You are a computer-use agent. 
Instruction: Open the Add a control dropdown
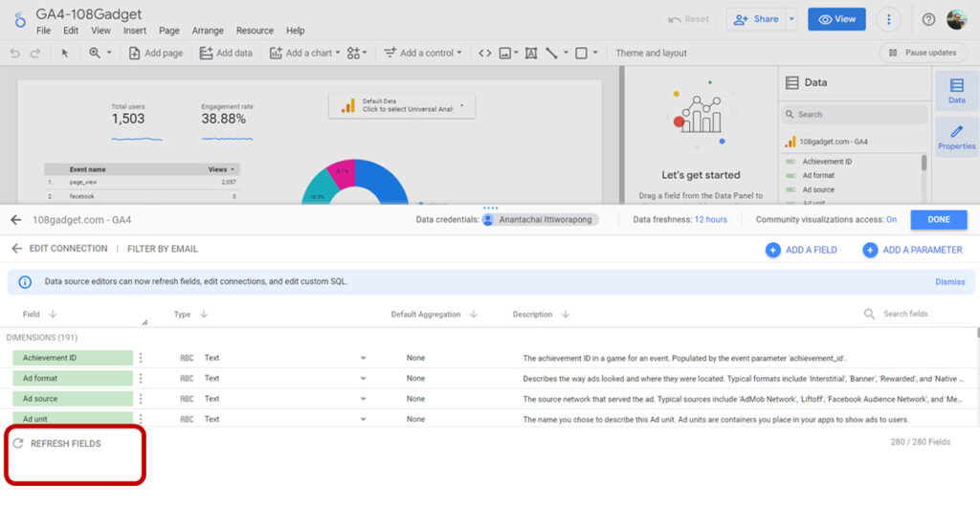pyautogui.click(x=422, y=53)
